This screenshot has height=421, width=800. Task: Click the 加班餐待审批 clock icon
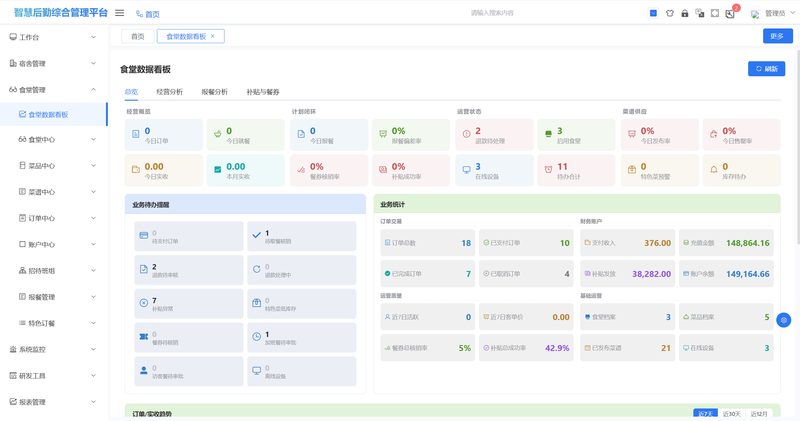click(257, 337)
